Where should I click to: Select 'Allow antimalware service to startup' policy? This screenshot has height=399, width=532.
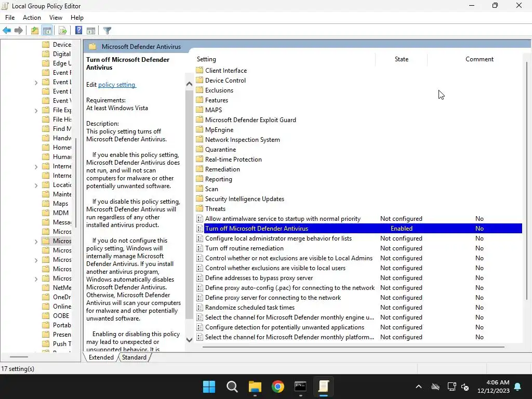coord(359,219)
